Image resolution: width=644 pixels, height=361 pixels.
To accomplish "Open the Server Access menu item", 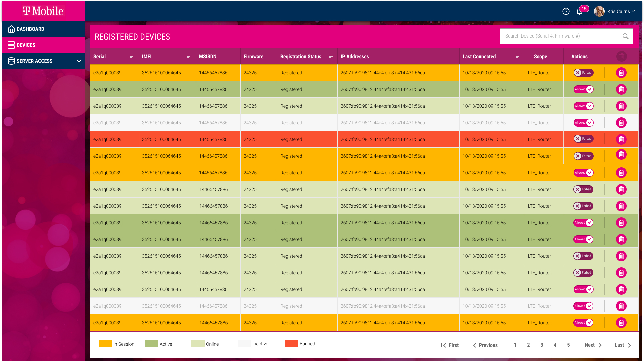I will click(x=44, y=61).
